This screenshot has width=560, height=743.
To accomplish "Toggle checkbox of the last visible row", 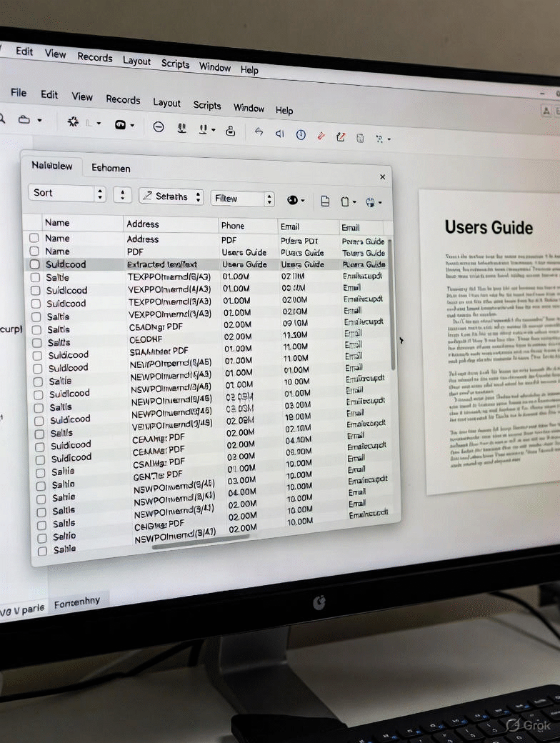I will click(x=42, y=551).
